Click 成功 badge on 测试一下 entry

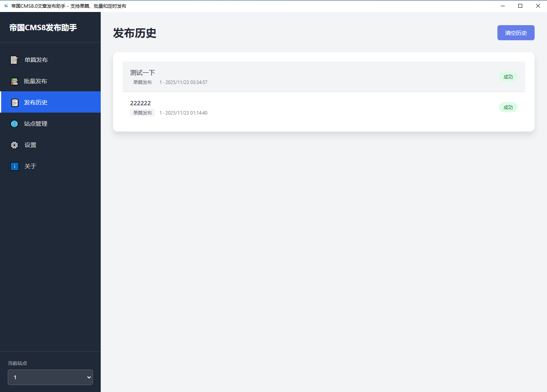508,77
